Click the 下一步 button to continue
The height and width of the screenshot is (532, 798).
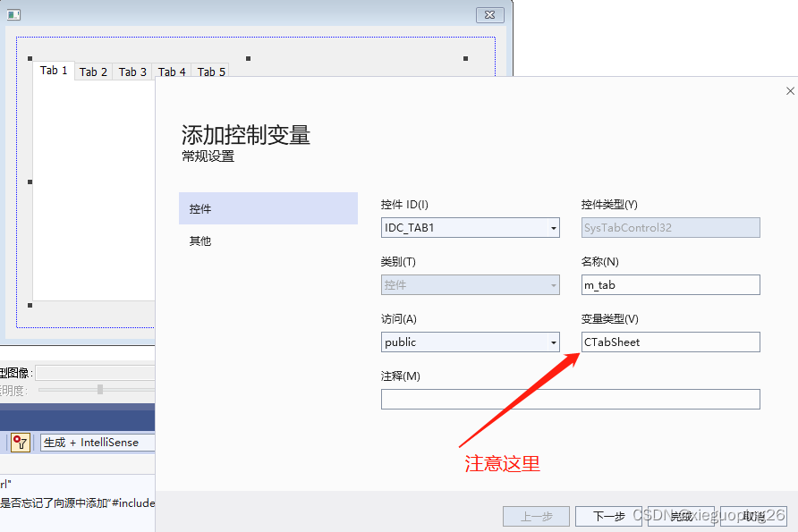pos(608,516)
